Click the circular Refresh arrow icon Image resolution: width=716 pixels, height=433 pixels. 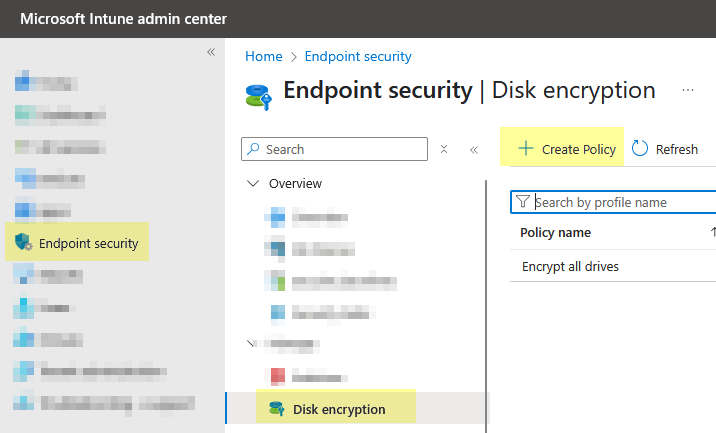640,148
